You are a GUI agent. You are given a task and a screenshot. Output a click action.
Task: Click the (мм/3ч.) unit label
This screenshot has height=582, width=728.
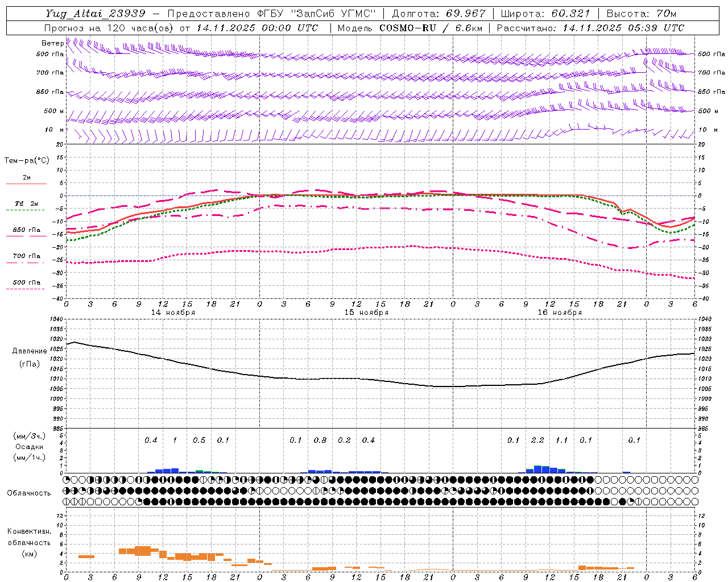[x=29, y=436]
